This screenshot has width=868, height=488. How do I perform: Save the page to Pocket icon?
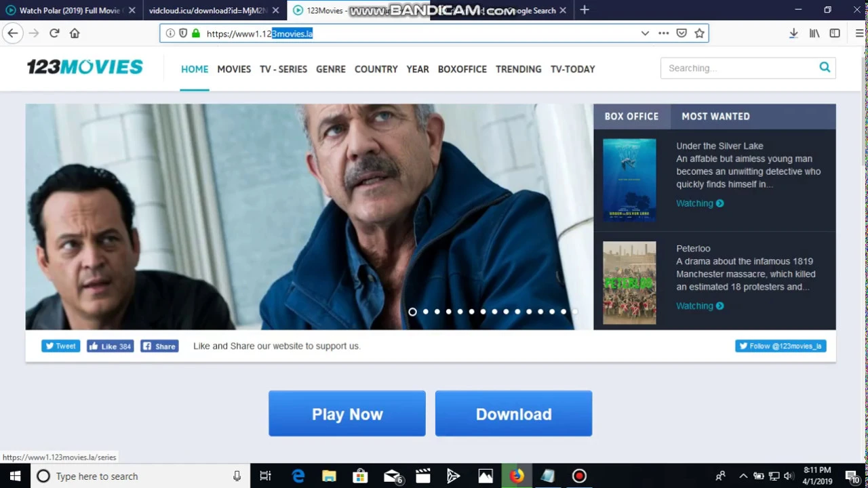click(x=682, y=33)
